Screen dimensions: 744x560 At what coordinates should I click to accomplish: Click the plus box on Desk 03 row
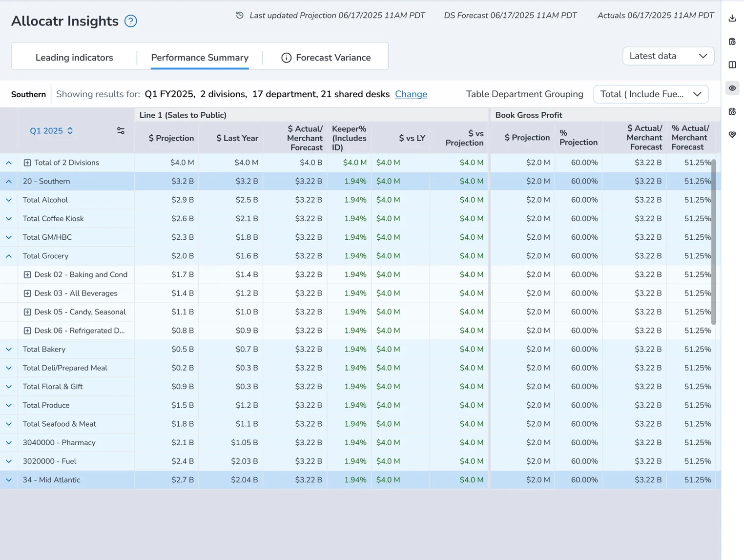pos(27,293)
